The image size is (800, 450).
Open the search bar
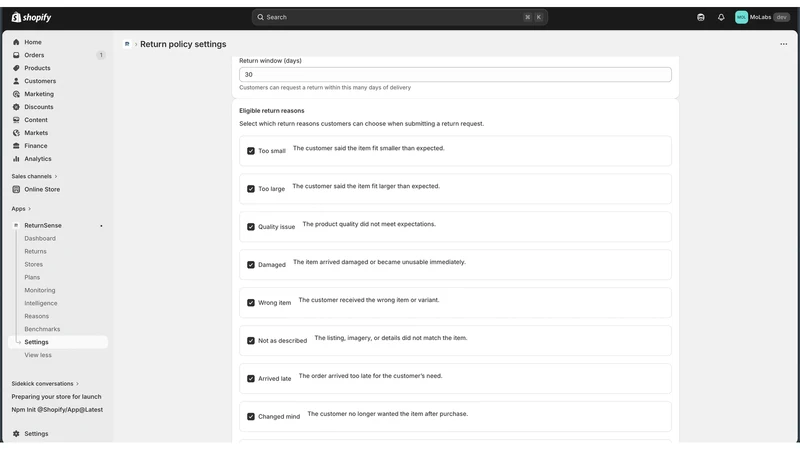click(399, 17)
